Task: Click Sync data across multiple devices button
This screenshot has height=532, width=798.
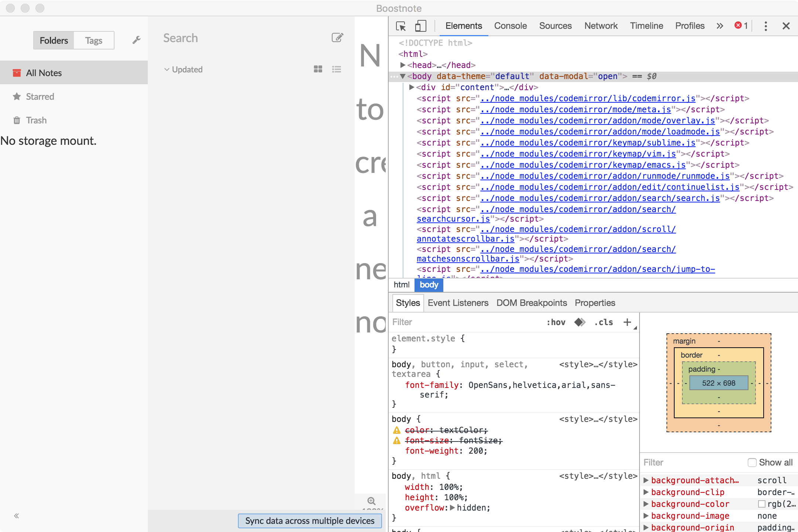Action: pyautogui.click(x=310, y=521)
